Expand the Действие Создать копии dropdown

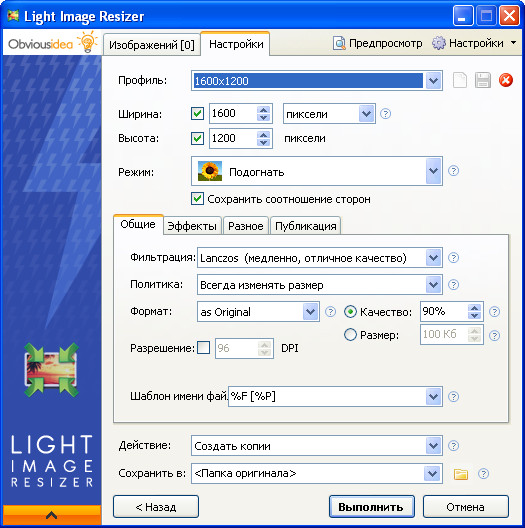(433, 446)
